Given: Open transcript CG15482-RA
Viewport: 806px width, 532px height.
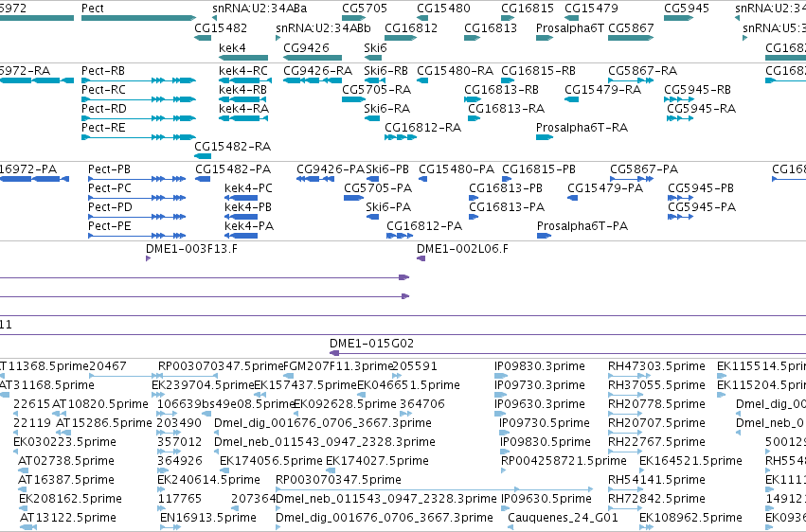Looking at the screenshot, I should [x=232, y=147].
